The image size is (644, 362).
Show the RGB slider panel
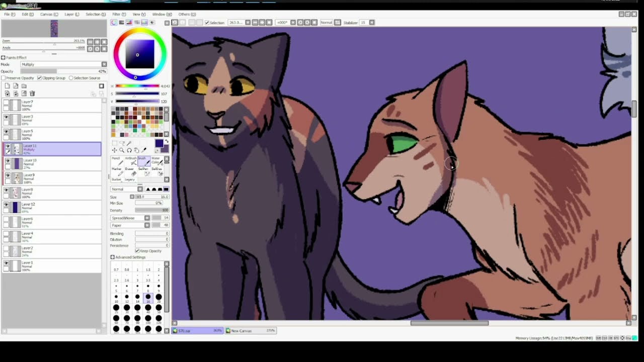(121, 23)
